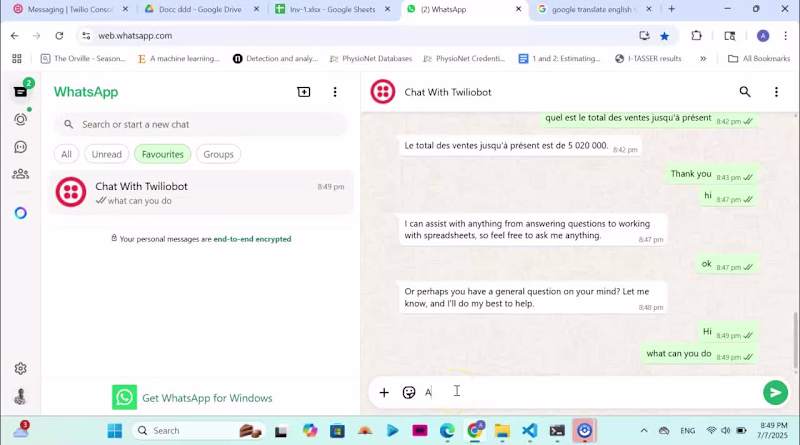
Task: Click Get WhatsApp for Windows banner
Action: 192,398
